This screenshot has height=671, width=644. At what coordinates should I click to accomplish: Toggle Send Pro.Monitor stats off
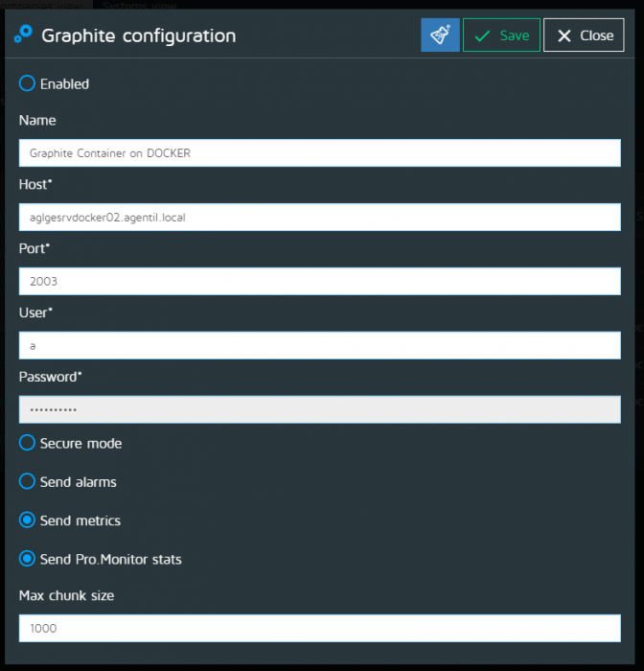coord(28,559)
